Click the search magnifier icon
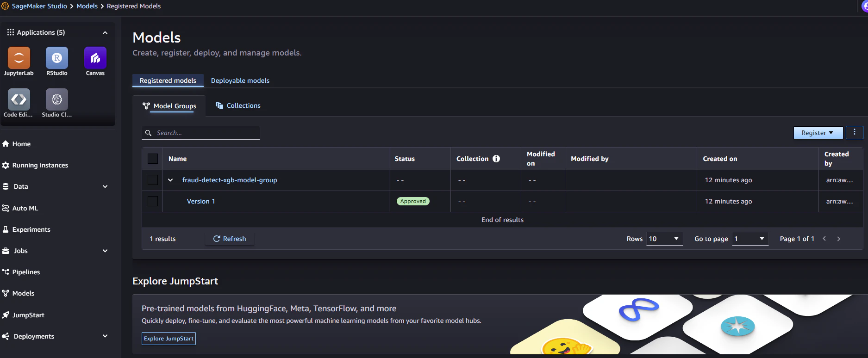868x358 pixels. (149, 133)
